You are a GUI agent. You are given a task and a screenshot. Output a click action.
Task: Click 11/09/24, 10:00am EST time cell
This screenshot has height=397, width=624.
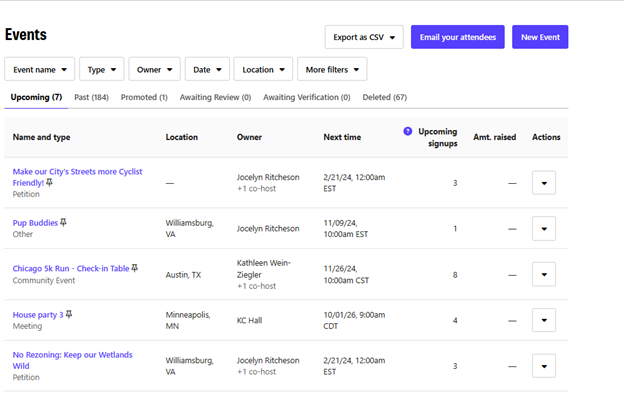(345, 228)
